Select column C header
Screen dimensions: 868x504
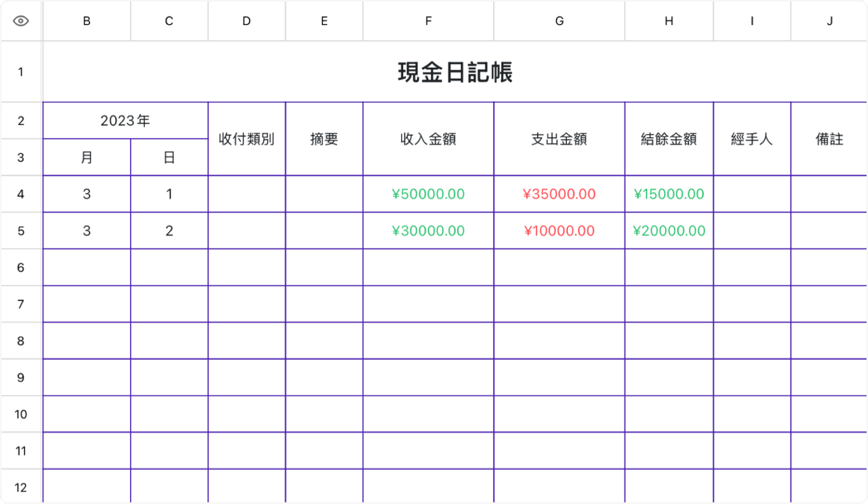[169, 21]
